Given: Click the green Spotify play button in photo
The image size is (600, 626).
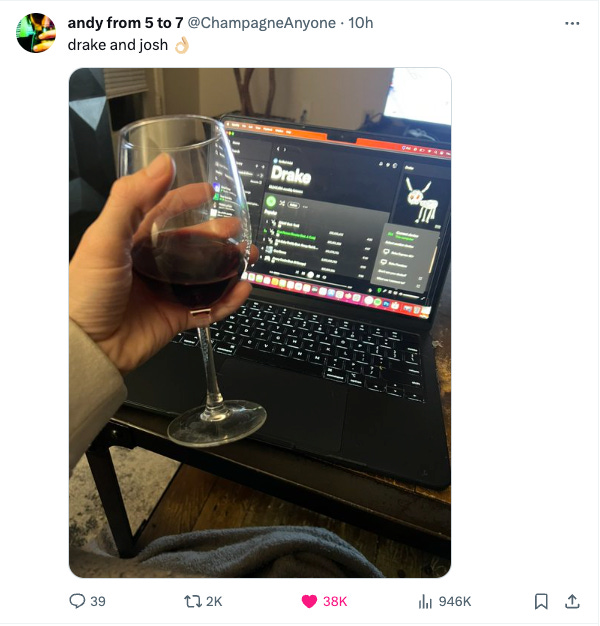Looking at the screenshot, I should point(271,201).
